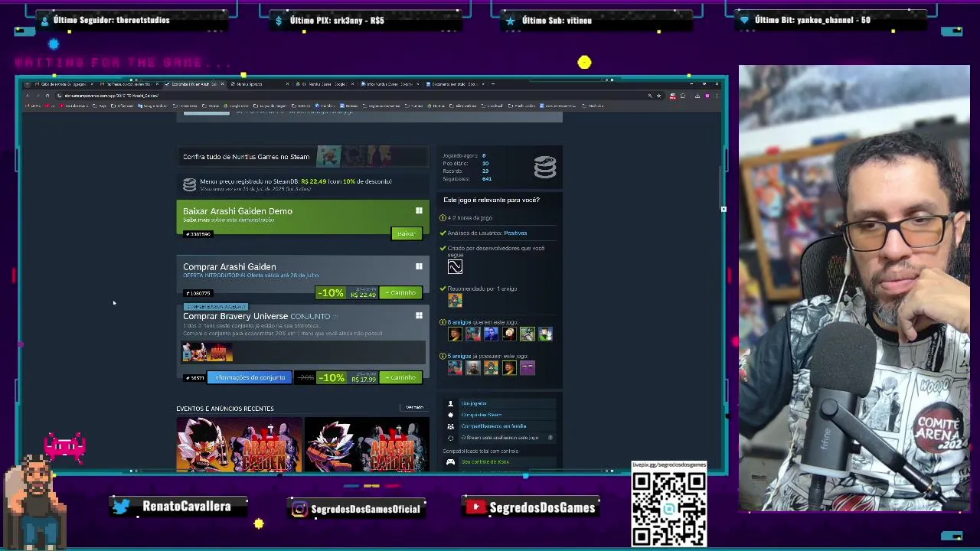Click Um jogador feature link
The image size is (980, 551).
(x=474, y=403)
